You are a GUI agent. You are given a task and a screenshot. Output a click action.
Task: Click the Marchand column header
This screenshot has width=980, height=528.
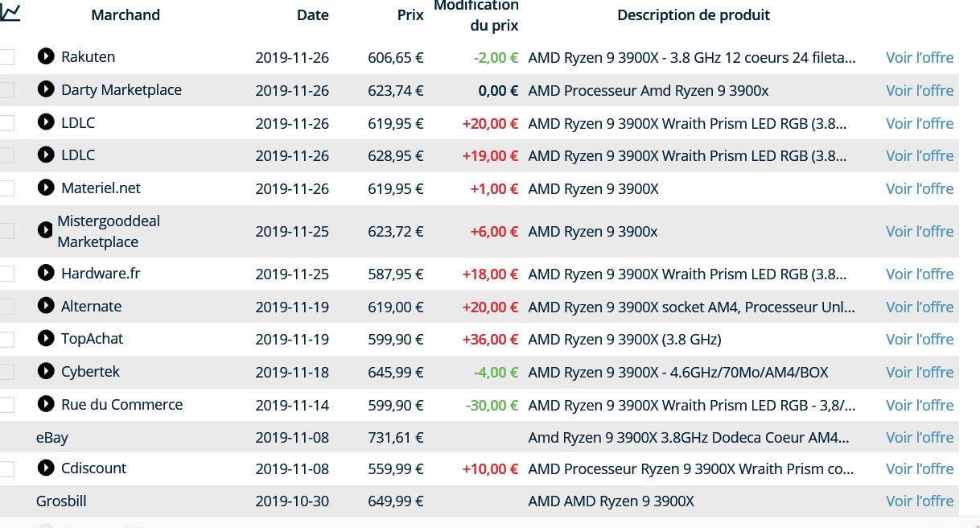[x=126, y=15]
